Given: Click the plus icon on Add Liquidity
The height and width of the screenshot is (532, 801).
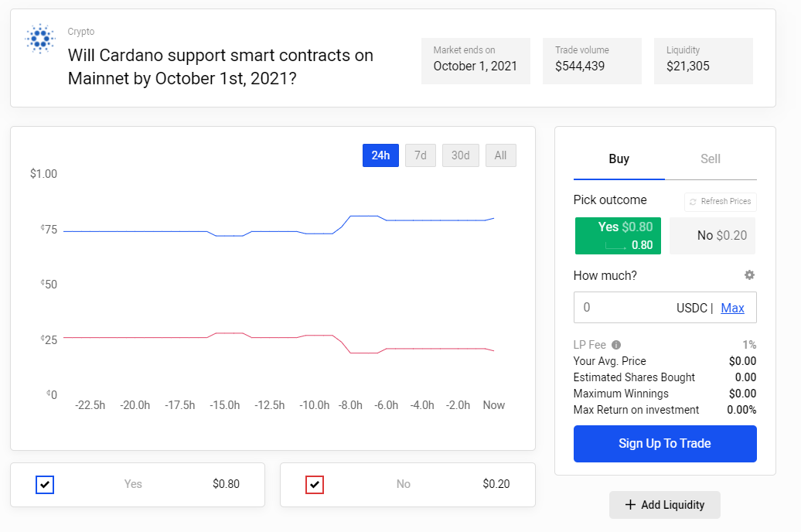Looking at the screenshot, I should pyautogui.click(x=630, y=504).
